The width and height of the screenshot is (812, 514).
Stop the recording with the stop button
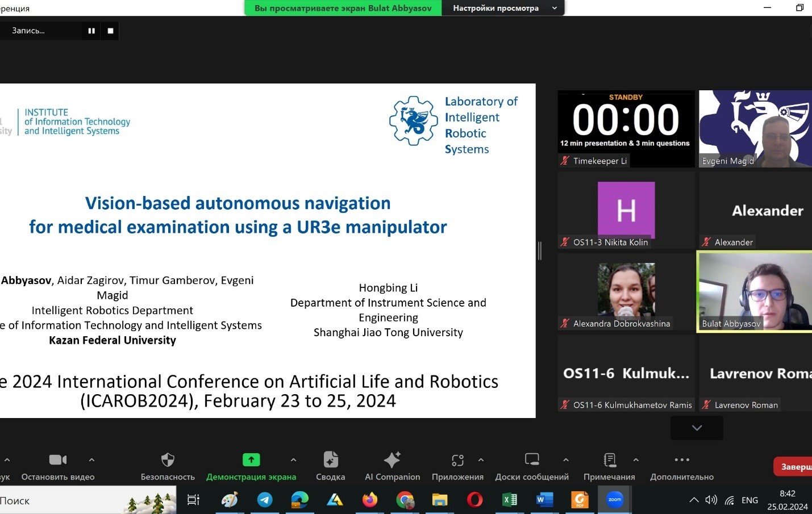click(110, 31)
